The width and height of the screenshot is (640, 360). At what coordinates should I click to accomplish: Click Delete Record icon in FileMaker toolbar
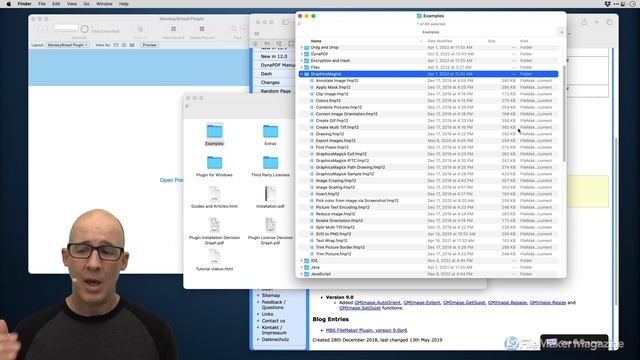[x=202, y=29]
